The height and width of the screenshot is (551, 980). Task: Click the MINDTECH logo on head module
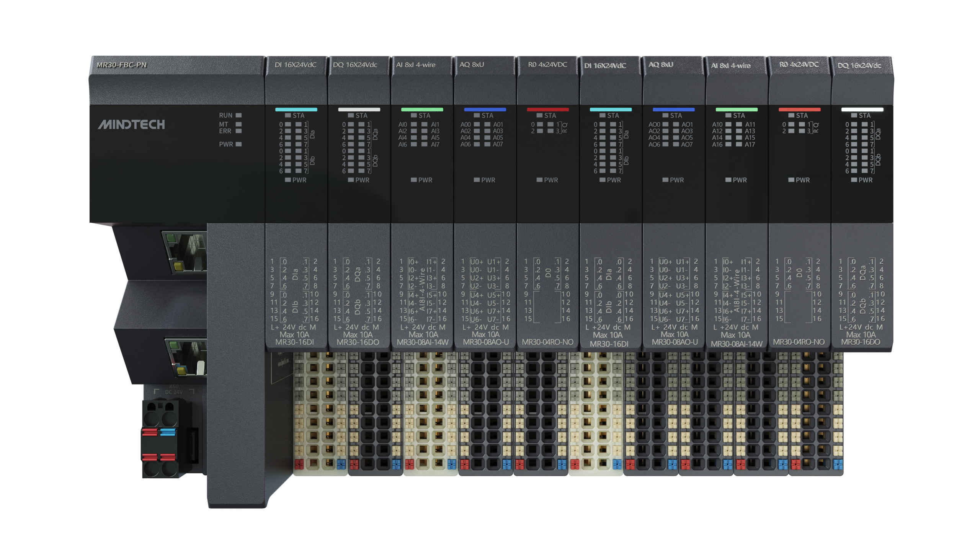pos(131,124)
